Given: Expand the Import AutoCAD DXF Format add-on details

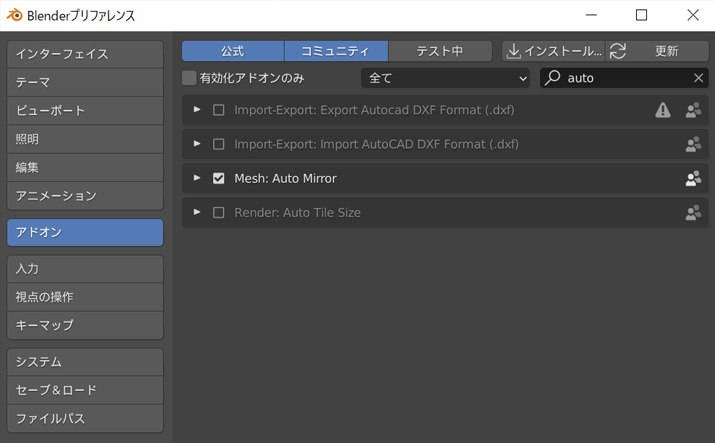Looking at the screenshot, I should 197,144.
